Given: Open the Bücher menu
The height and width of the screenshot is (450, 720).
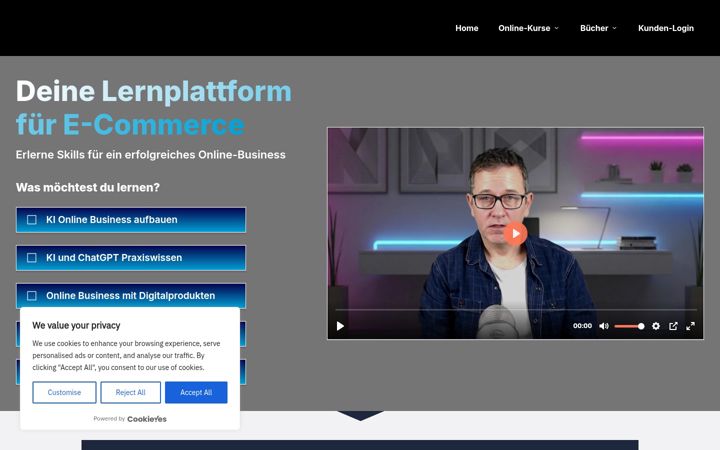Looking at the screenshot, I should [594, 28].
